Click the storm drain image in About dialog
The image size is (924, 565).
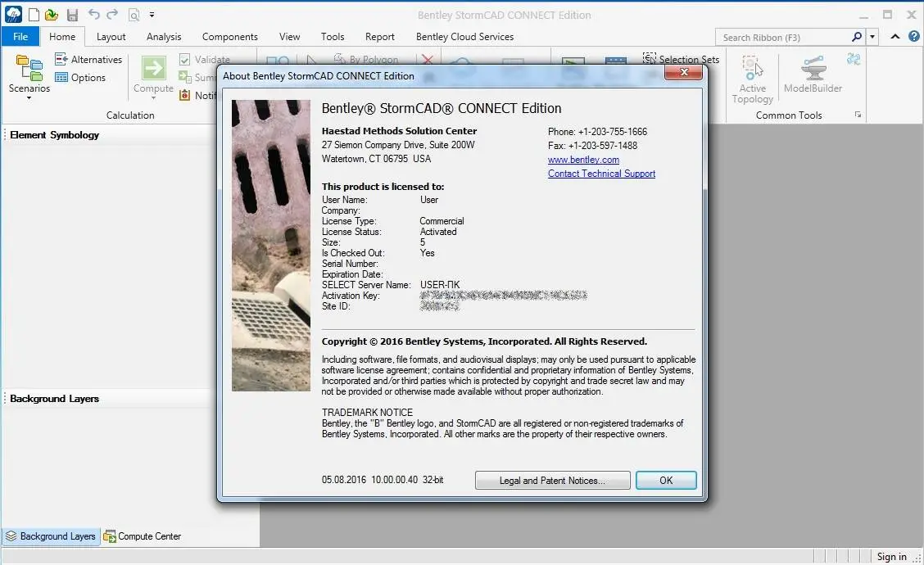coord(271,245)
